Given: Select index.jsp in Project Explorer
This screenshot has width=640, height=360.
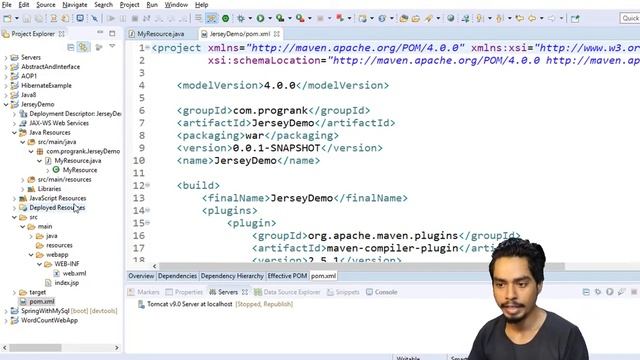Looking at the screenshot, I should coord(67,283).
